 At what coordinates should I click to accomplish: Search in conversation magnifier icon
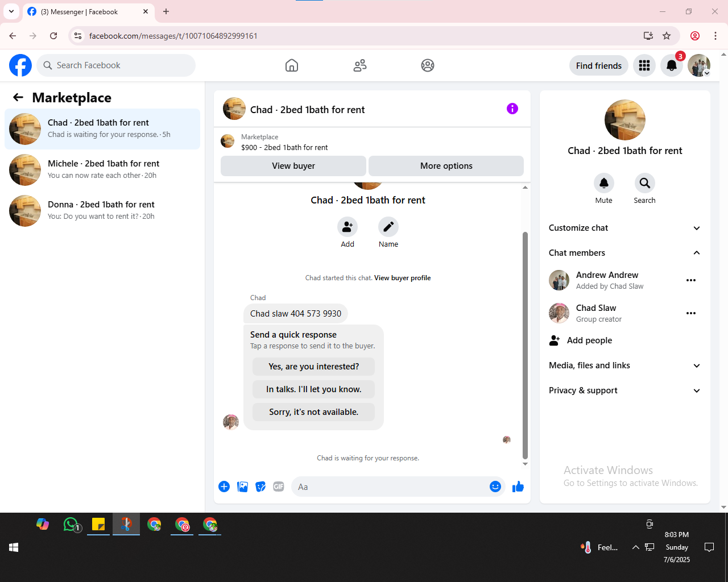[x=645, y=183]
